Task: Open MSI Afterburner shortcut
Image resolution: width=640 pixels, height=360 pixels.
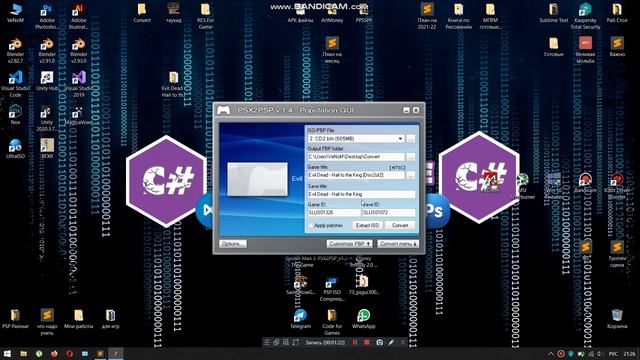Action: click(x=522, y=186)
